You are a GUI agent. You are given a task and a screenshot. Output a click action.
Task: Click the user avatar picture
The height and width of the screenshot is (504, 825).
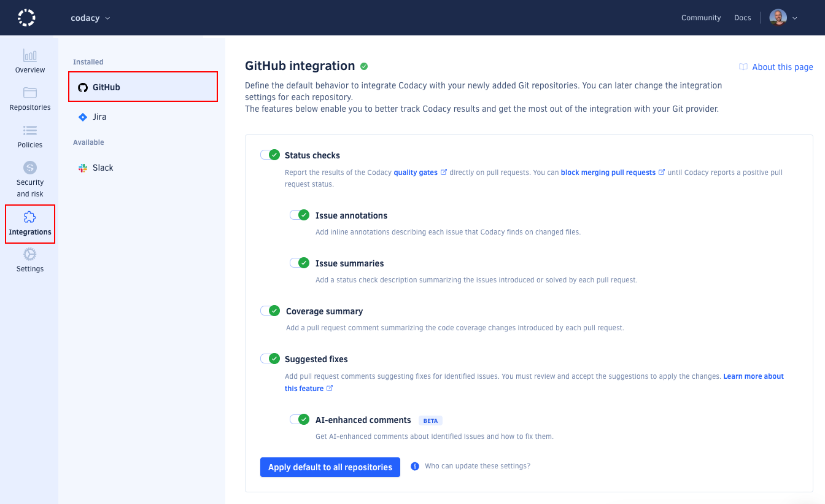(x=778, y=18)
